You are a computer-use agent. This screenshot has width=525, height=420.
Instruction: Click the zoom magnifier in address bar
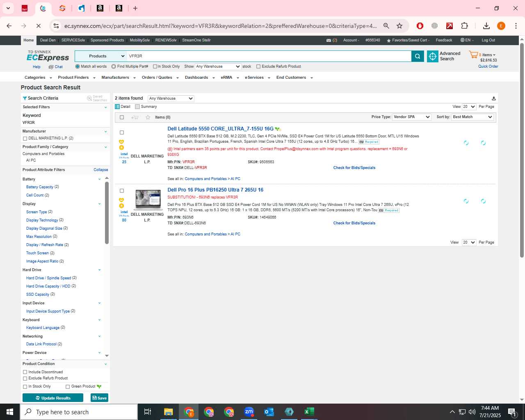(x=386, y=26)
